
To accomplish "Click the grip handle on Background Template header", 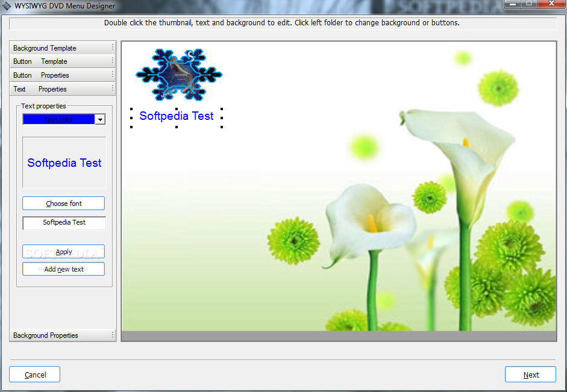I will click(113, 48).
